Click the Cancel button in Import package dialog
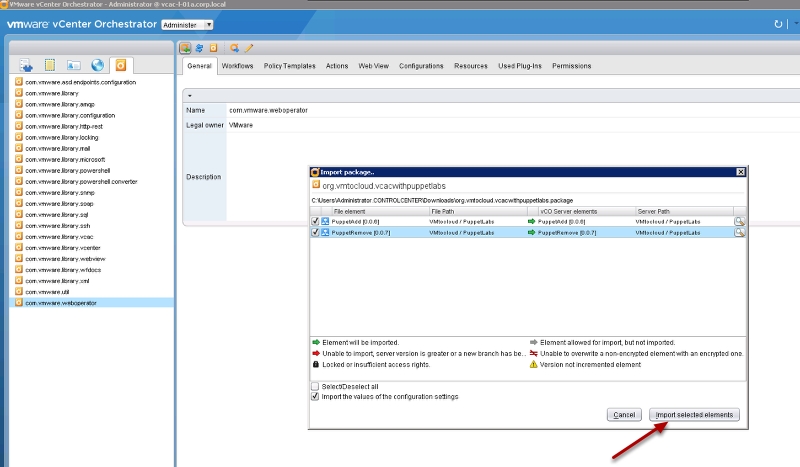The width and height of the screenshot is (800, 467). pos(624,415)
